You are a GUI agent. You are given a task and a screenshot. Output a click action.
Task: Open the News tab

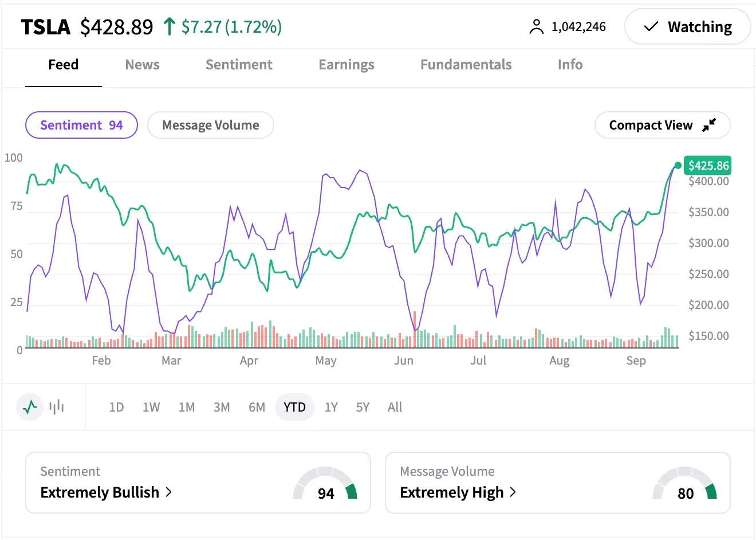pyautogui.click(x=142, y=65)
